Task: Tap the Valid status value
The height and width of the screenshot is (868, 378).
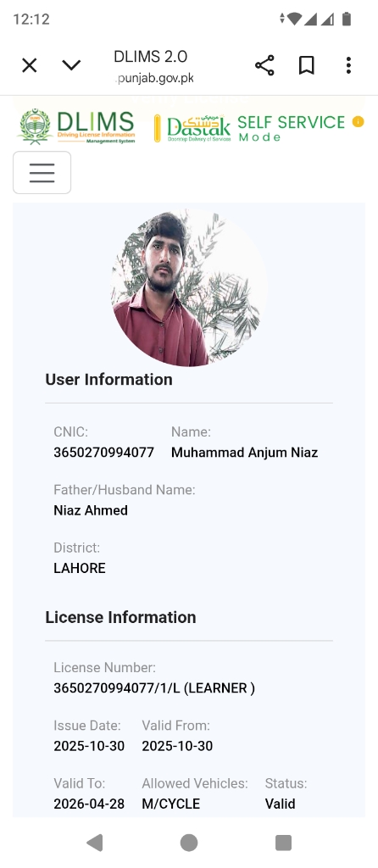Action: [280, 804]
